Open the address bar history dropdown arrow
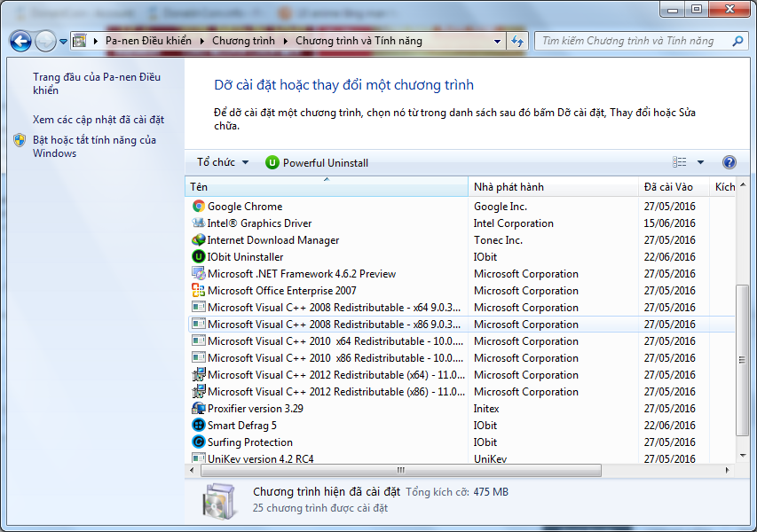Screen dimensions: 757x532 (497, 42)
